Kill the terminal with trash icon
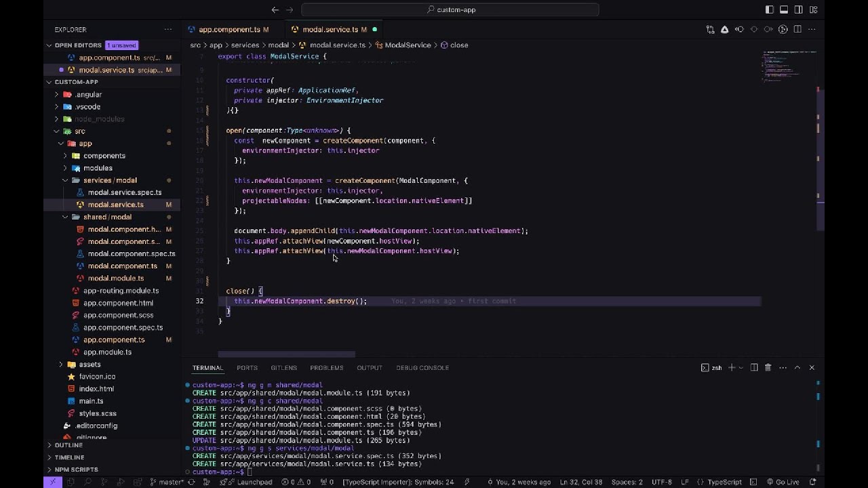This screenshot has width=868, height=488. tap(768, 367)
